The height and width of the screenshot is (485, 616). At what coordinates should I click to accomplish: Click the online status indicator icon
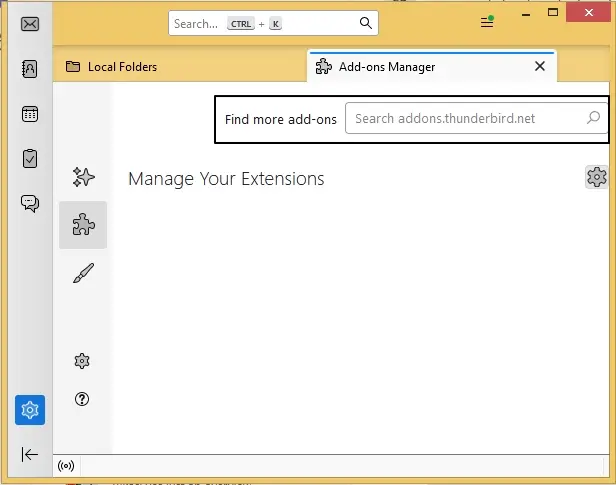point(66,466)
